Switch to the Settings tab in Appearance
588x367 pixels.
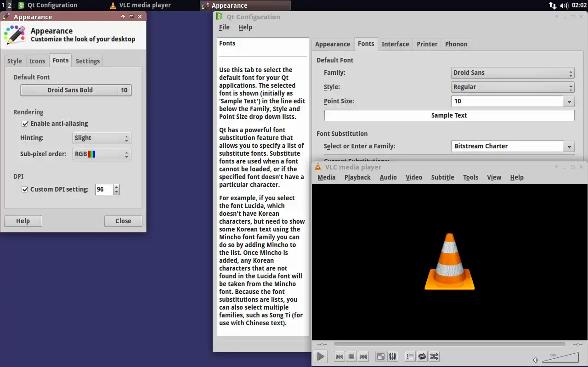tap(88, 61)
